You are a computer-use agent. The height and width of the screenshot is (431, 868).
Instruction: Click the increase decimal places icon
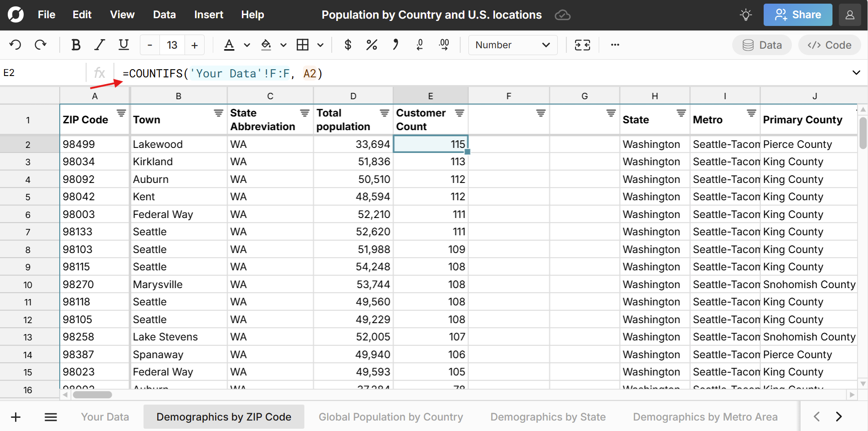coord(444,45)
